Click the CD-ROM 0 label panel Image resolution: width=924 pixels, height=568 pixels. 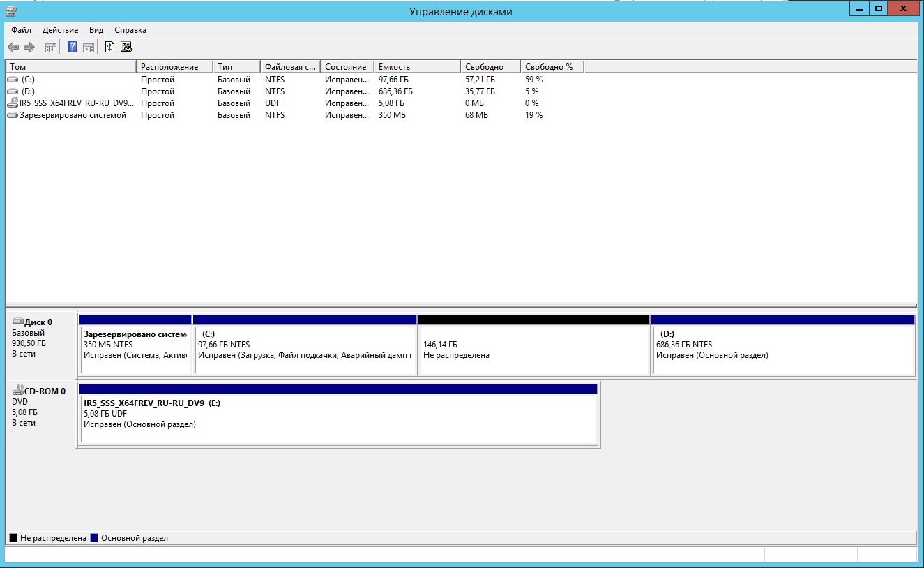[x=41, y=414]
